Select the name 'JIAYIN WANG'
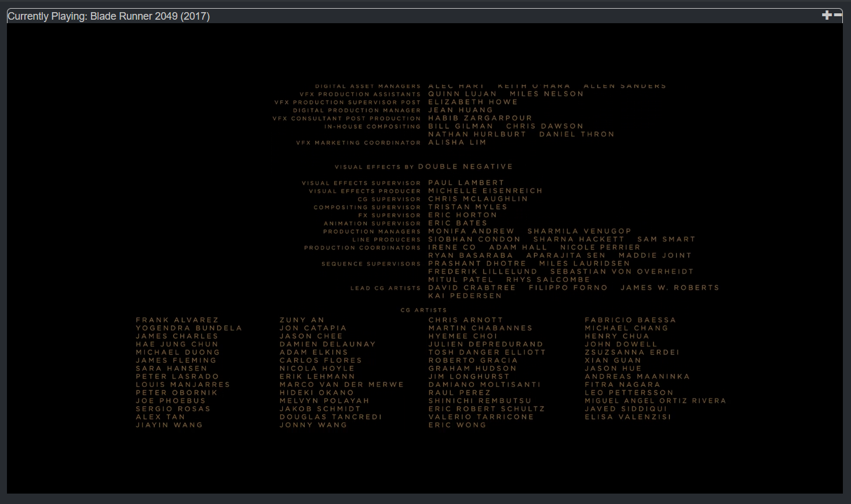Screen dimensions: 851x504 point(169,425)
